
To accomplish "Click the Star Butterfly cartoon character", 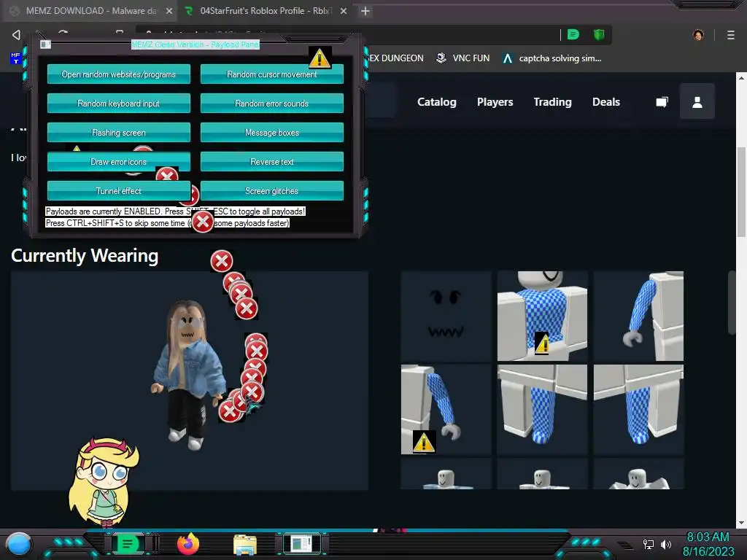I will (104, 482).
